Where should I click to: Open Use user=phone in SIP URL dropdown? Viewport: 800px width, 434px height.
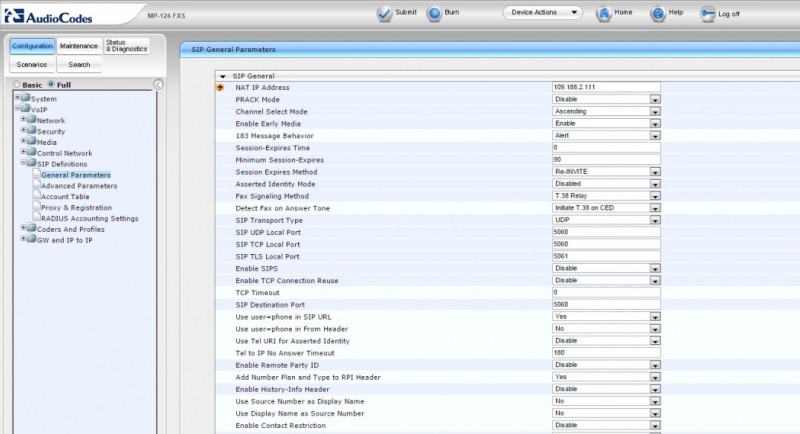pos(606,317)
